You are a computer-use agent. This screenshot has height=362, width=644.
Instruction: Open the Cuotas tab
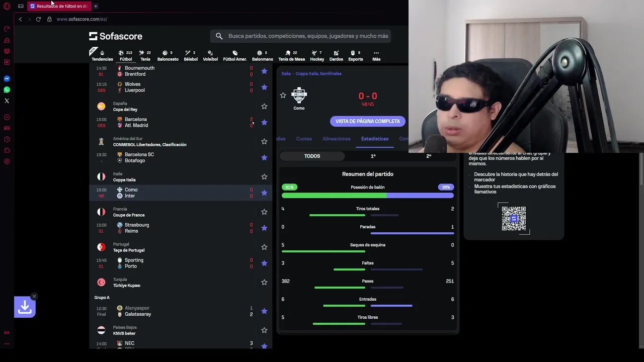click(304, 139)
